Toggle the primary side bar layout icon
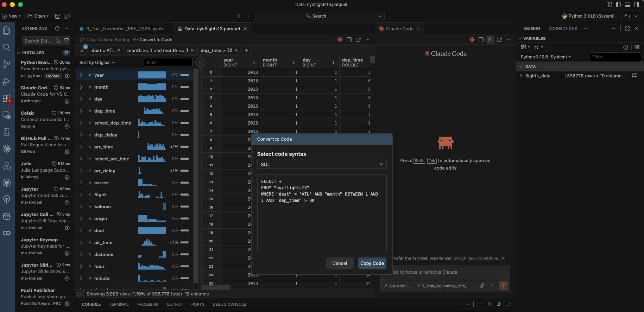The width and height of the screenshot is (644, 312). point(618,5)
